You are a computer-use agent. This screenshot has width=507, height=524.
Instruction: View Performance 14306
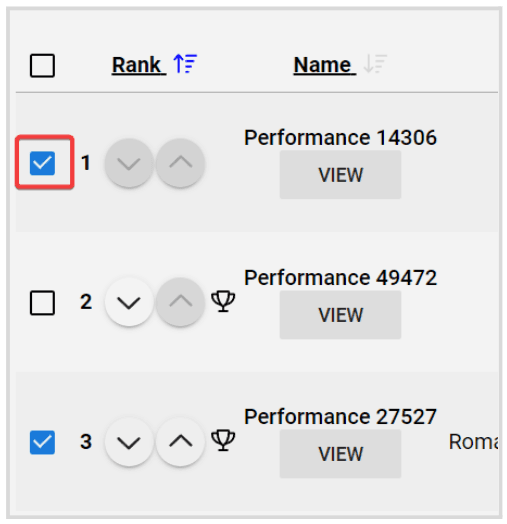[340, 174]
